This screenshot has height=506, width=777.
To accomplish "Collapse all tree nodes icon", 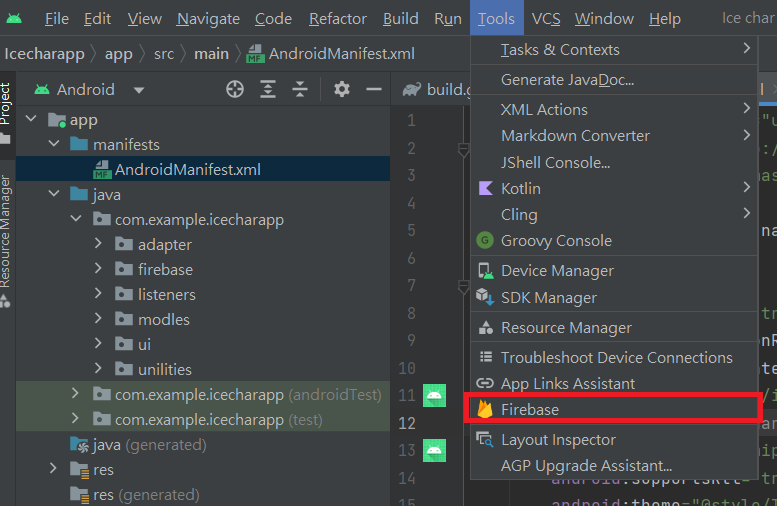I will 300,89.
